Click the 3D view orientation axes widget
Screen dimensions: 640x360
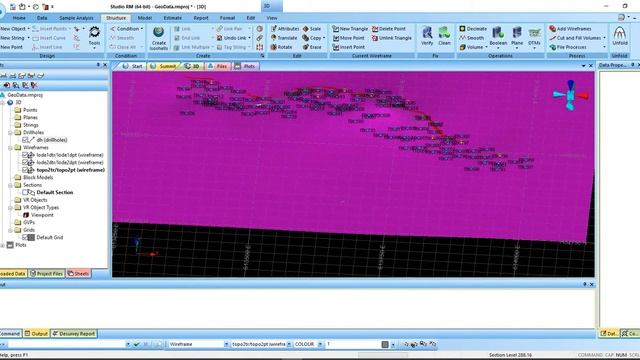click(571, 96)
